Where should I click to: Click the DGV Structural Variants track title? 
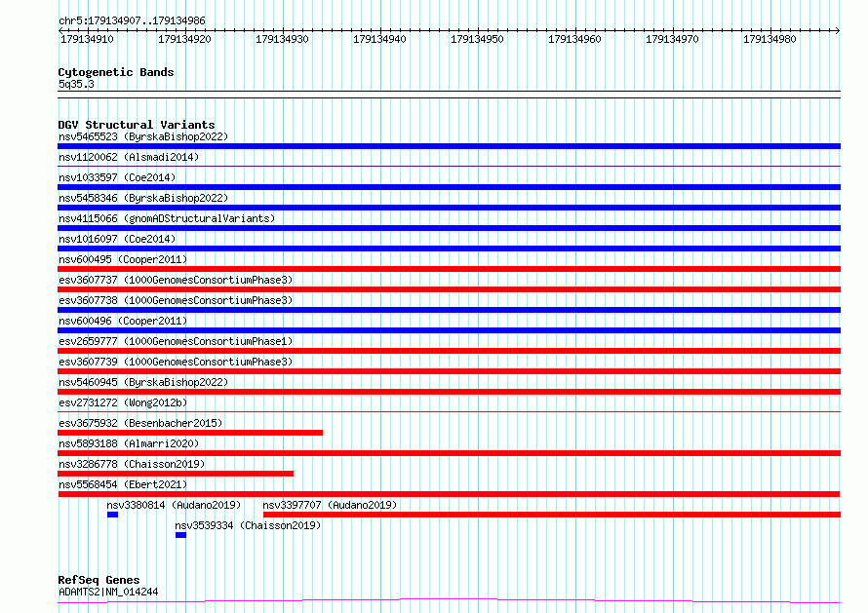pyautogui.click(x=137, y=125)
